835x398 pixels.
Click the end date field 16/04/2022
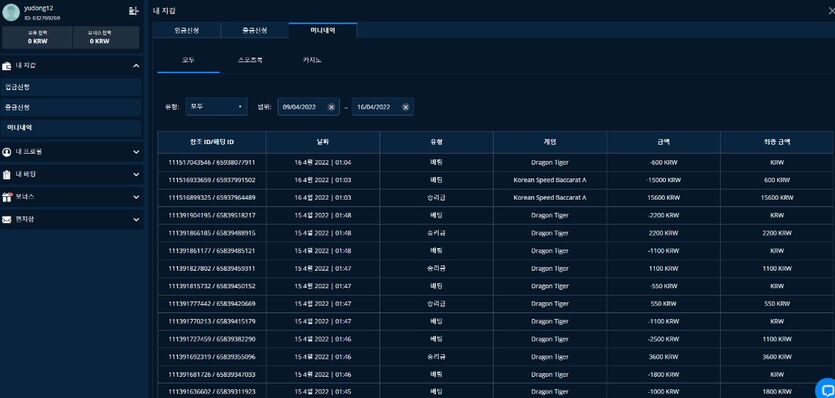(x=382, y=107)
